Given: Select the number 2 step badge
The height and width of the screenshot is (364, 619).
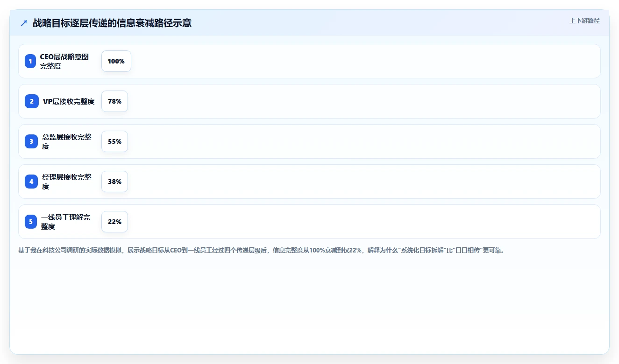Looking at the screenshot, I should pyautogui.click(x=32, y=101).
